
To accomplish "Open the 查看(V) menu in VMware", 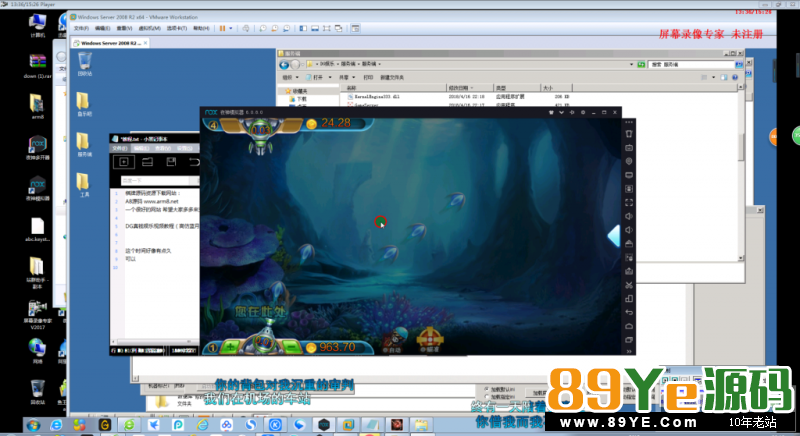I will 124,29.
